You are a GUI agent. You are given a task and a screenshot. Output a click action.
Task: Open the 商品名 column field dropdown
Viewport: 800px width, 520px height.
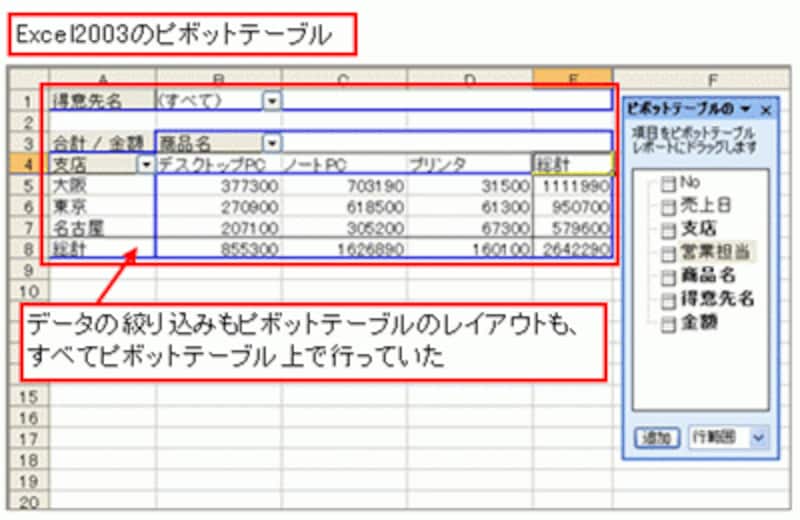[272, 143]
